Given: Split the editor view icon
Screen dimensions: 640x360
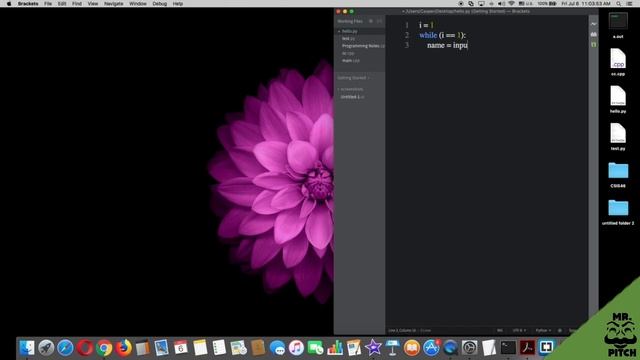Looking at the screenshot, I should coord(380,21).
